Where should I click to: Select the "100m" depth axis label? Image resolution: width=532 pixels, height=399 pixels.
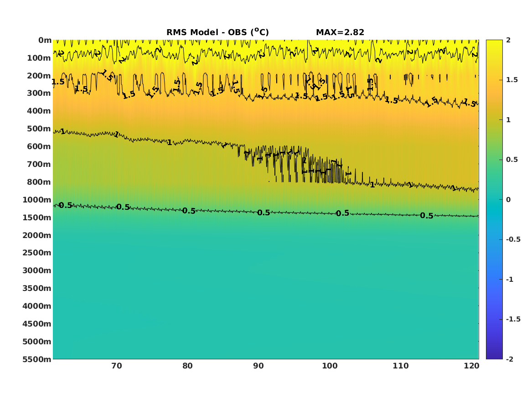[39, 58]
